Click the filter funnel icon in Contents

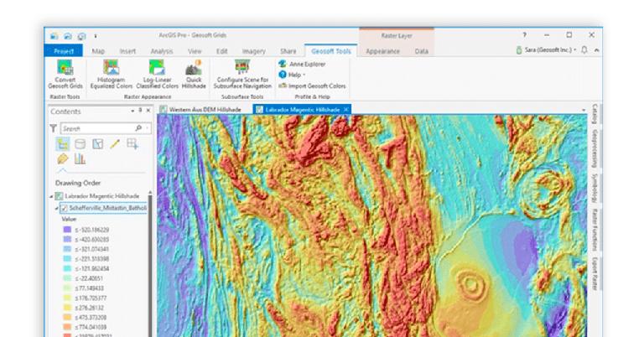click(54, 128)
